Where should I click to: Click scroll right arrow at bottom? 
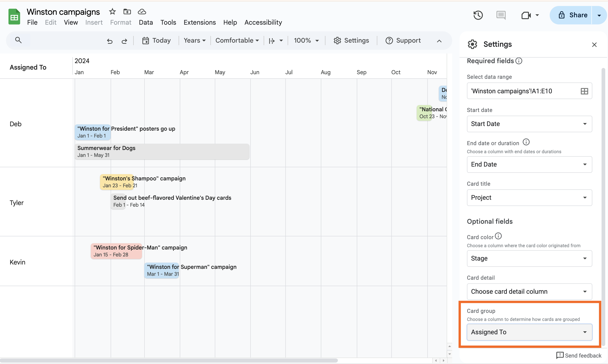[x=443, y=360]
